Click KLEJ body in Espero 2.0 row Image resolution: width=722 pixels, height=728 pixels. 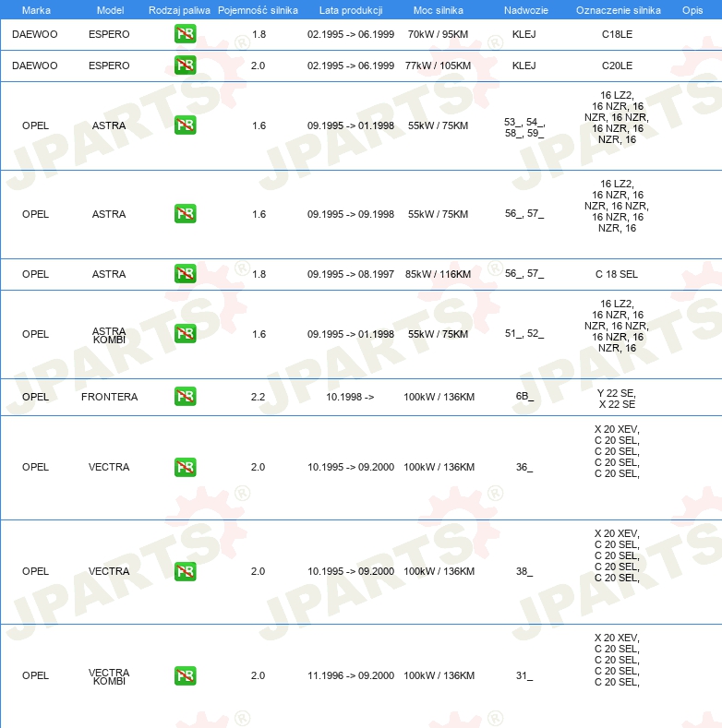pyautogui.click(x=524, y=66)
